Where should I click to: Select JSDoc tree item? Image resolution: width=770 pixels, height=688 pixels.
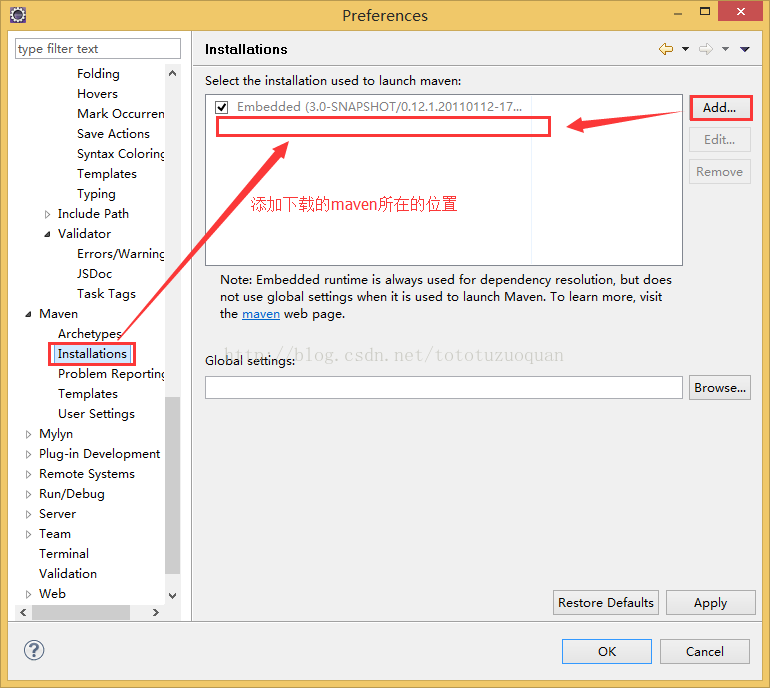(94, 274)
